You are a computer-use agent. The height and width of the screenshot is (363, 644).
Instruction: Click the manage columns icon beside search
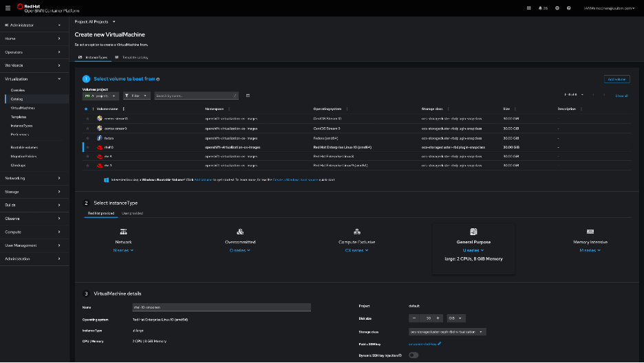[248, 96]
